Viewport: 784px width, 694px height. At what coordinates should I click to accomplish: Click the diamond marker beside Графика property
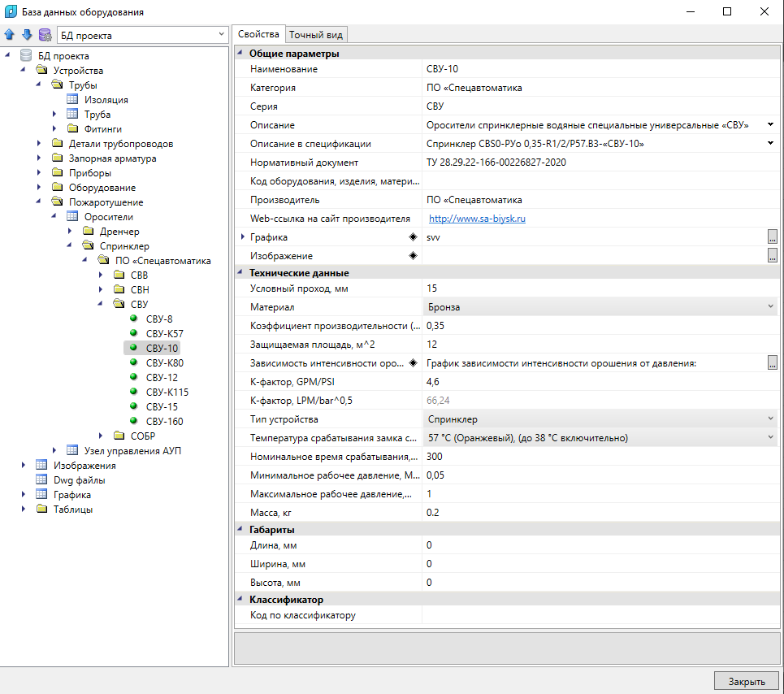[x=413, y=237]
